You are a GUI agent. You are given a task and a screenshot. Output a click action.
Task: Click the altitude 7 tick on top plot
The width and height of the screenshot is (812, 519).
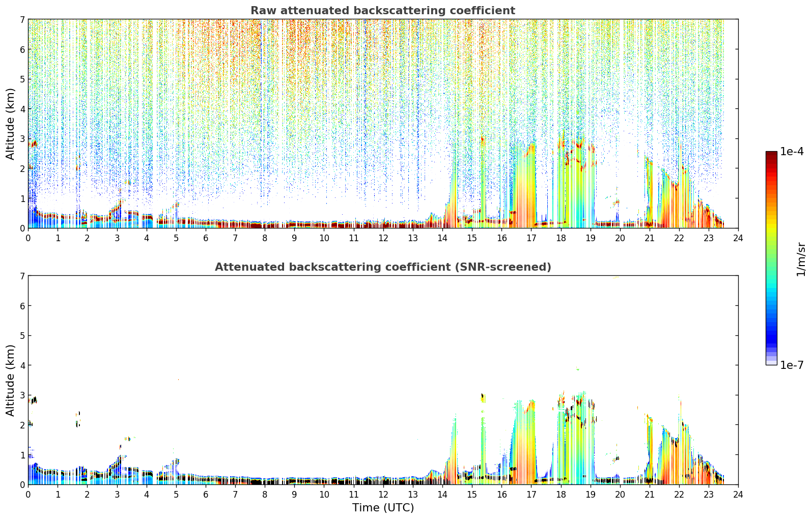(x=22, y=19)
